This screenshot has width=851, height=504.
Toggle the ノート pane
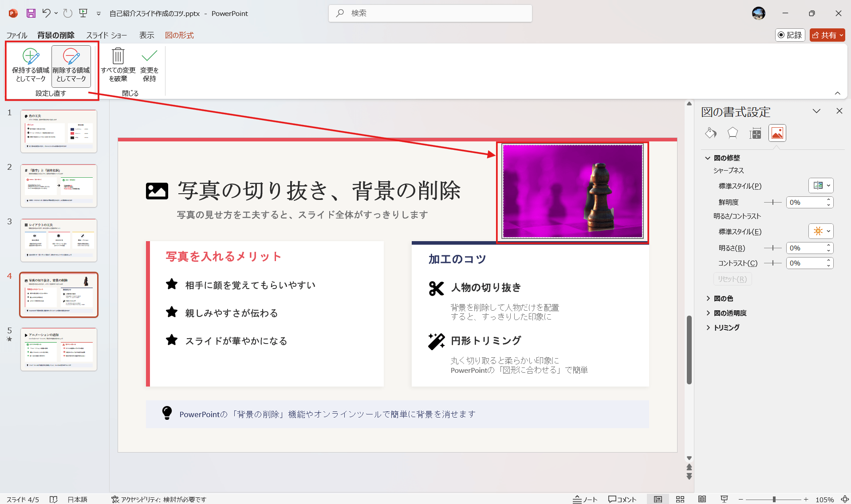[x=586, y=499]
